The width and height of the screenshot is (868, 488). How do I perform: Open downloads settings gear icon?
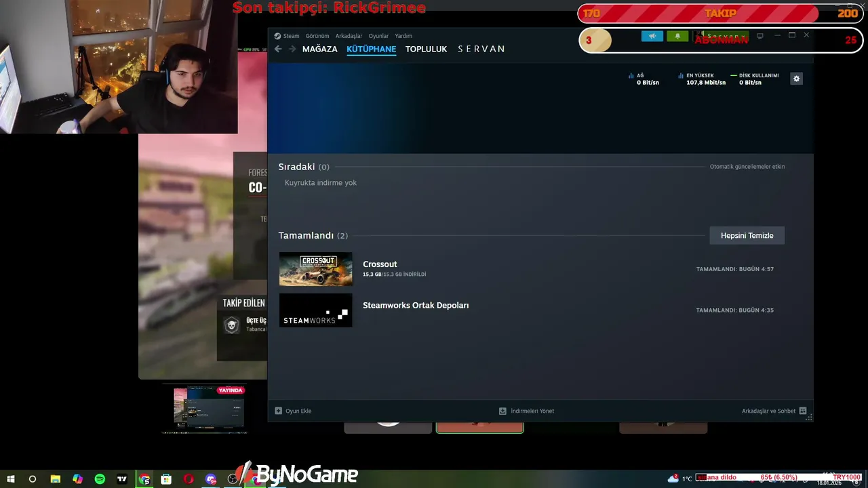[x=796, y=79]
